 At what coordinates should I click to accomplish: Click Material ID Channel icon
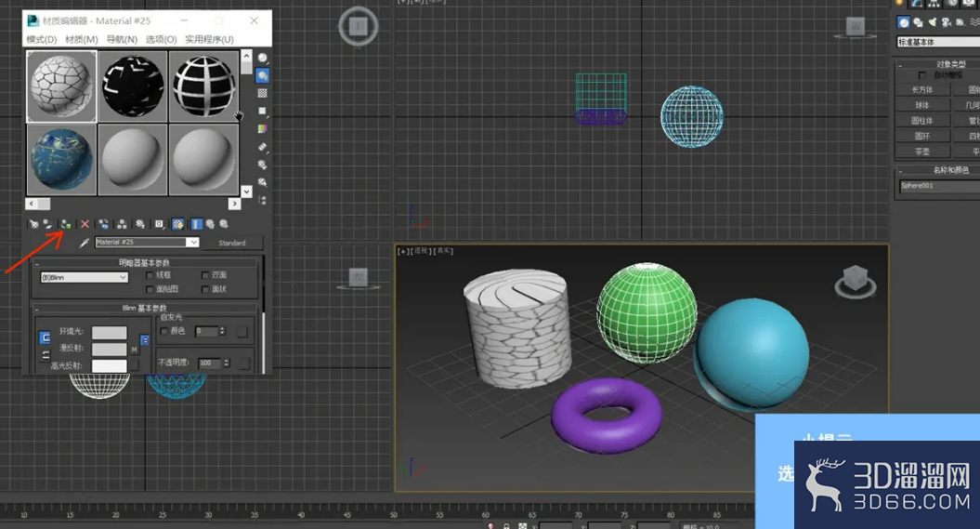[x=160, y=224]
